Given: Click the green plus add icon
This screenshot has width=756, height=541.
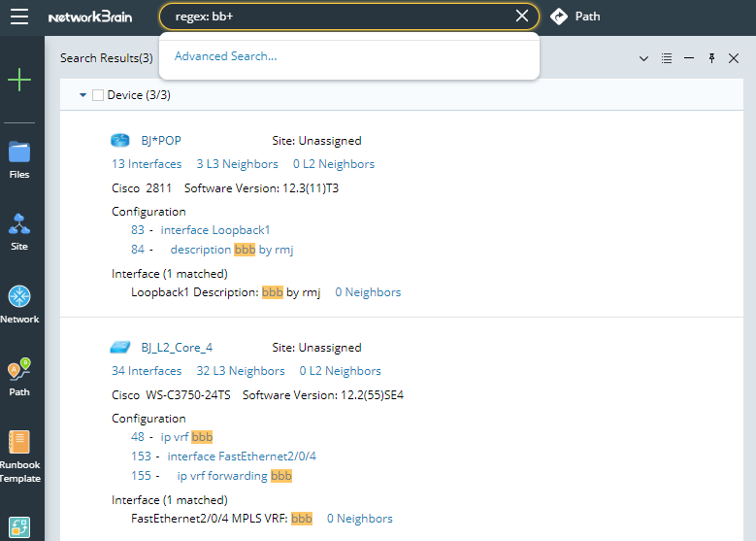Looking at the screenshot, I should [x=19, y=81].
